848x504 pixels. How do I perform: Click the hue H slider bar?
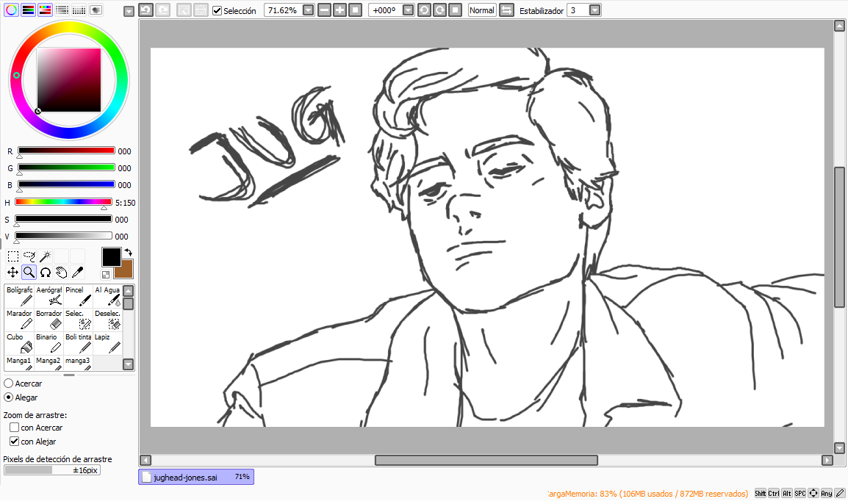(x=63, y=202)
